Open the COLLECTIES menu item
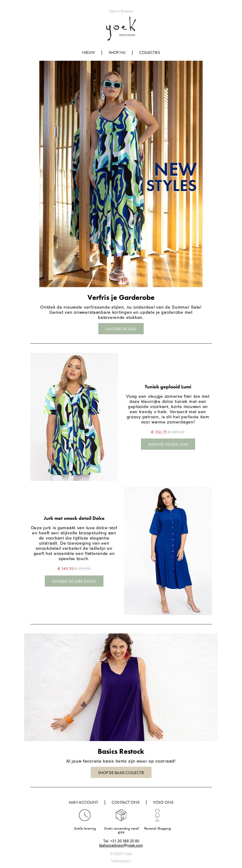The width and height of the screenshot is (242, 868). (149, 53)
